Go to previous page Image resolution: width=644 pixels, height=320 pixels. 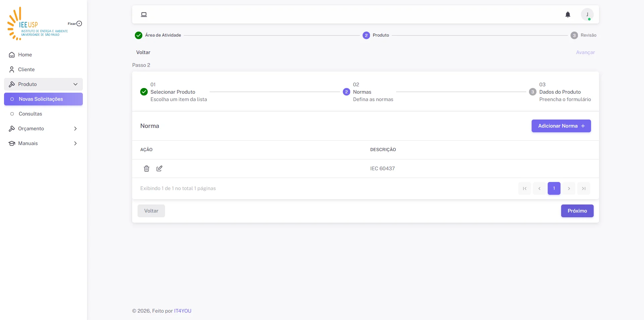tap(539, 188)
